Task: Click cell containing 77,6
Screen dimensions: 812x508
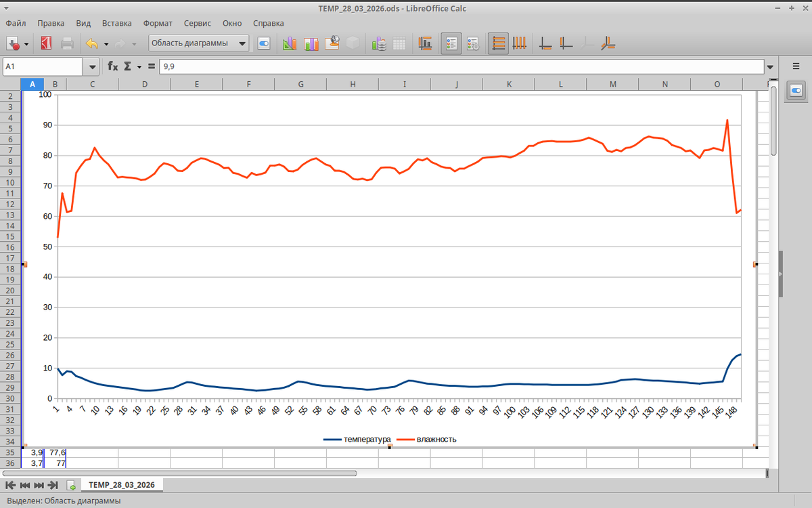Action: pos(55,452)
